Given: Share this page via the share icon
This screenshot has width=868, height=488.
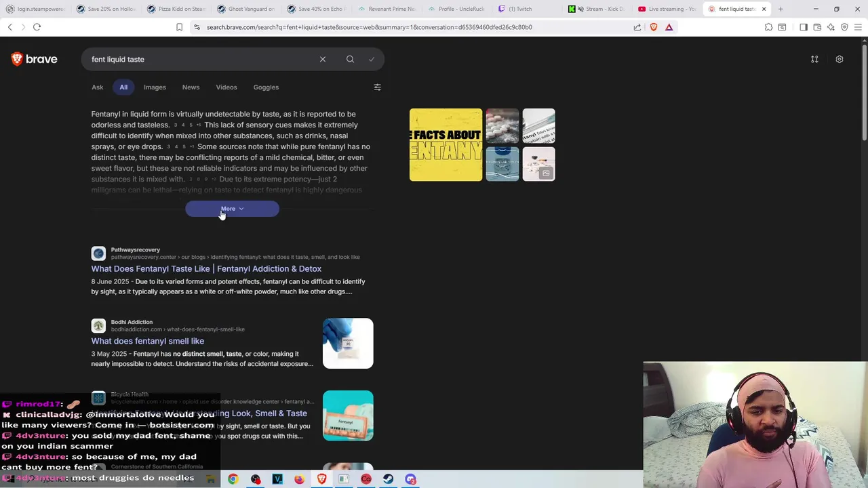Looking at the screenshot, I should (x=637, y=27).
